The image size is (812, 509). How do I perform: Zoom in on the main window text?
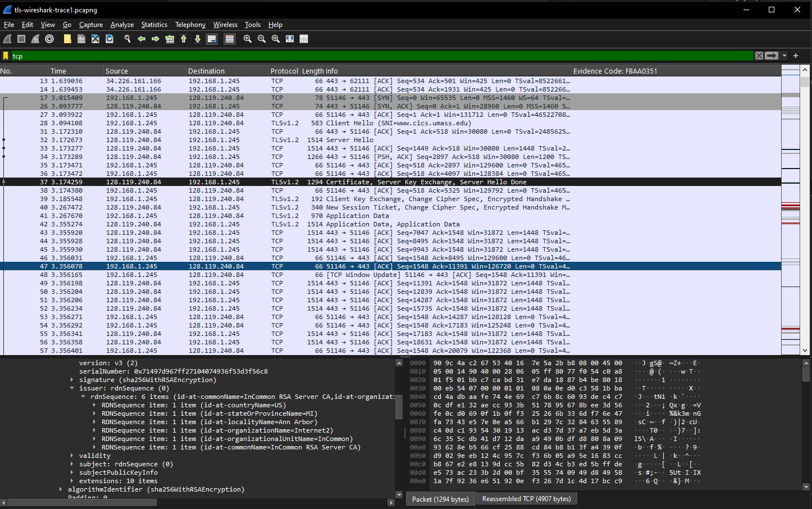click(248, 39)
